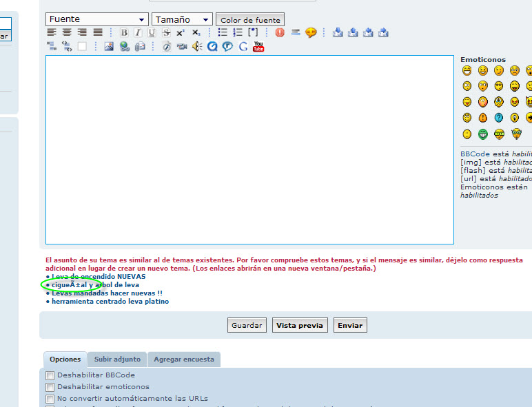Open topic Levas mandadas hacer nuevas
532x407 pixels.
pyautogui.click(x=107, y=293)
